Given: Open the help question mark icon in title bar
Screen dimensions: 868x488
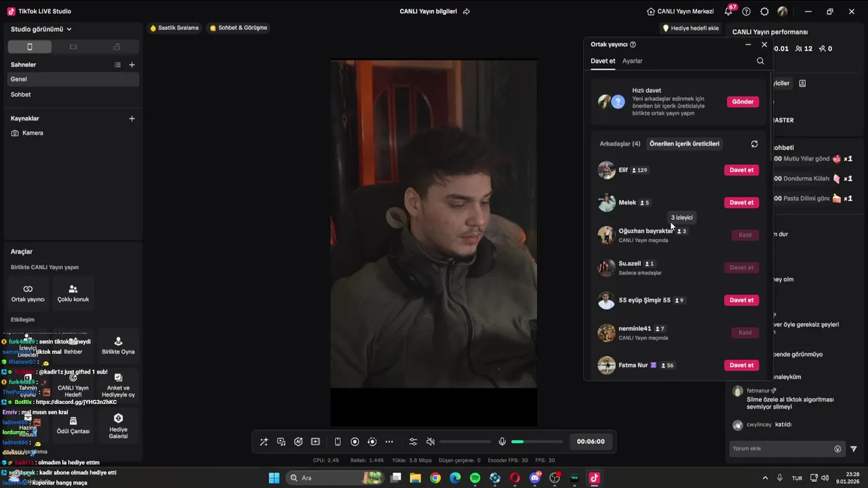Looking at the screenshot, I should point(747,12).
